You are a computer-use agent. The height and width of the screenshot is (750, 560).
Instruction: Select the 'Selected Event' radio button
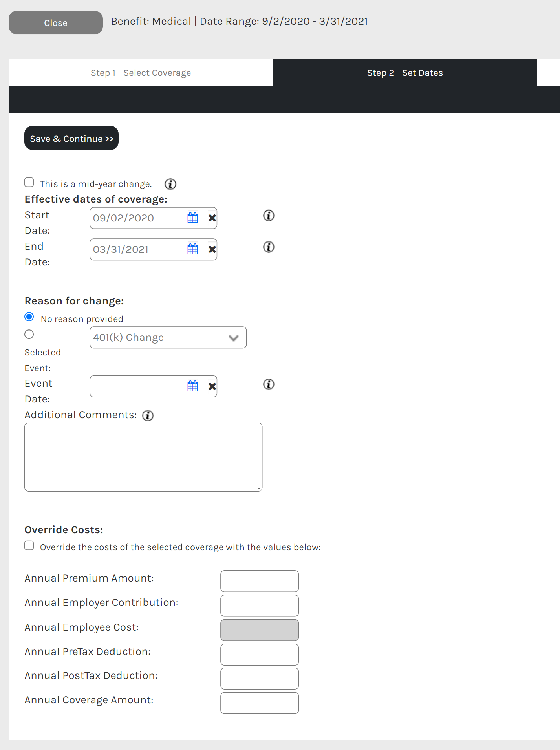click(29, 334)
